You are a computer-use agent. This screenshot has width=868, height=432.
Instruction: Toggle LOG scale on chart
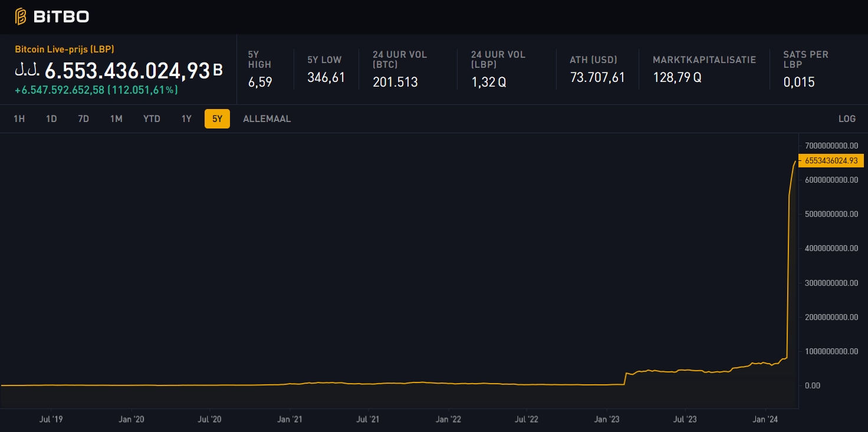tap(847, 118)
